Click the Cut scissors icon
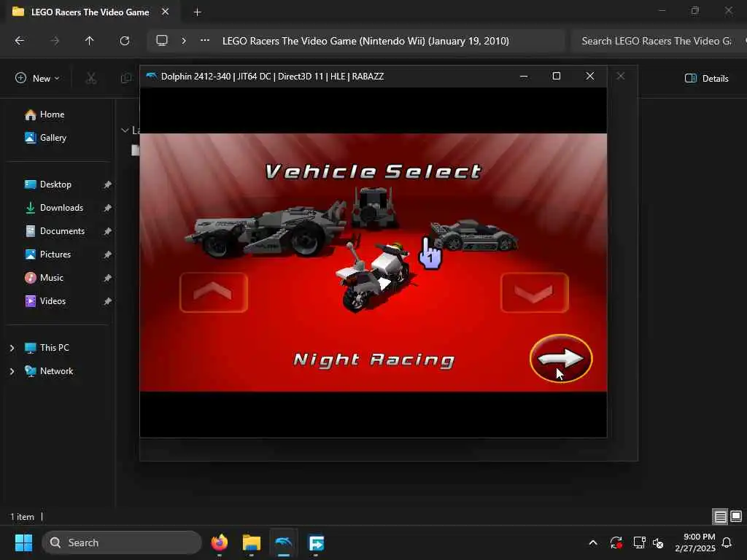 point(91,78)
